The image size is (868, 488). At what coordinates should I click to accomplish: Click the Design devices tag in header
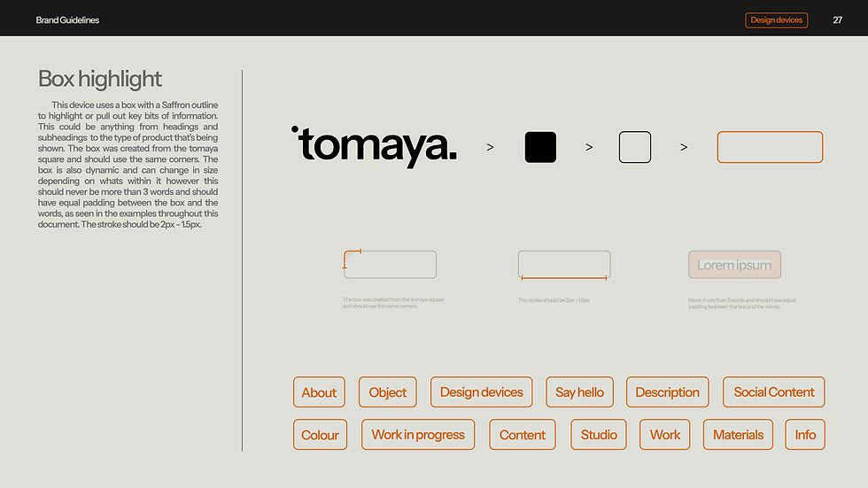(x=776, y=19)
